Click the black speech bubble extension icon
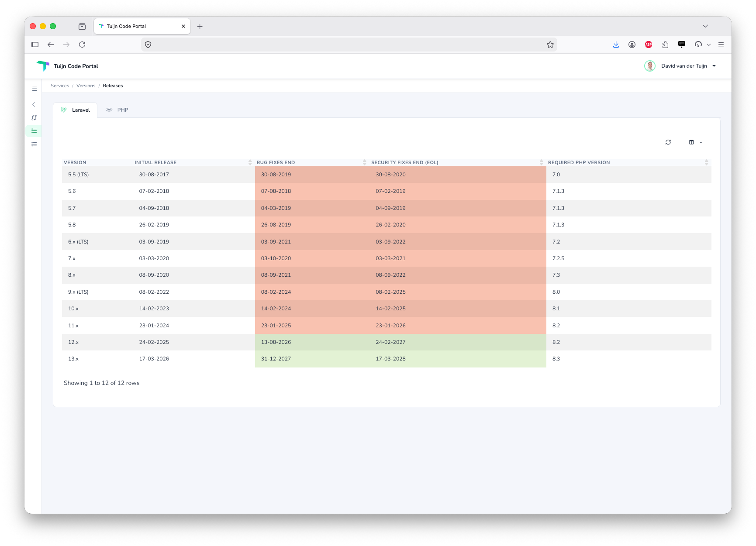This screenshot has height=546, width=756. pyautogui.click(x=682, y=45)
